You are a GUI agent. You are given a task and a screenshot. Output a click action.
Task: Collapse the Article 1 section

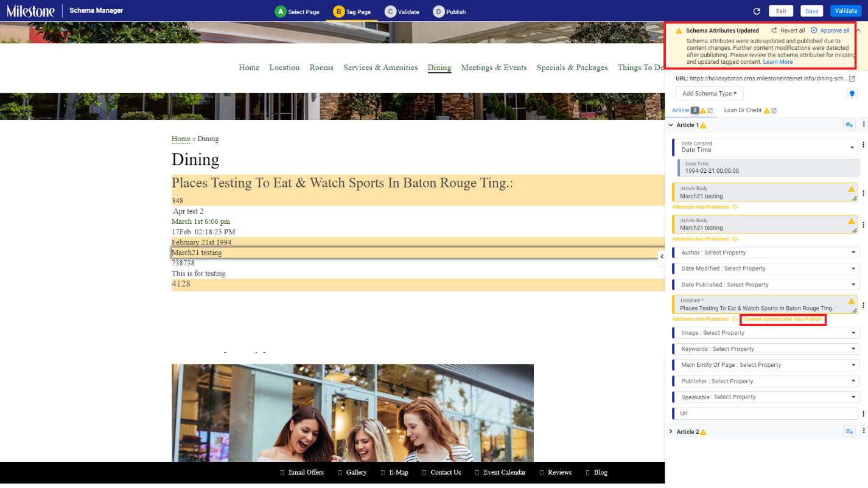(671, 125)
